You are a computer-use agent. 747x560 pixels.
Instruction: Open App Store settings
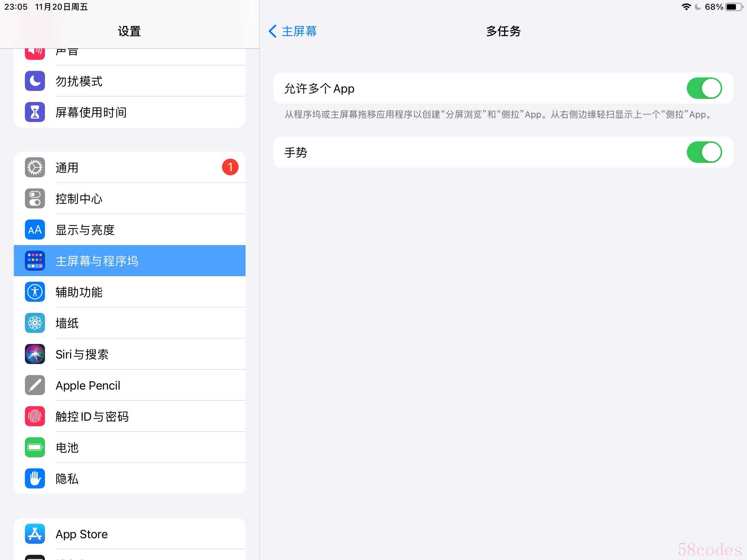pos(130,534)
